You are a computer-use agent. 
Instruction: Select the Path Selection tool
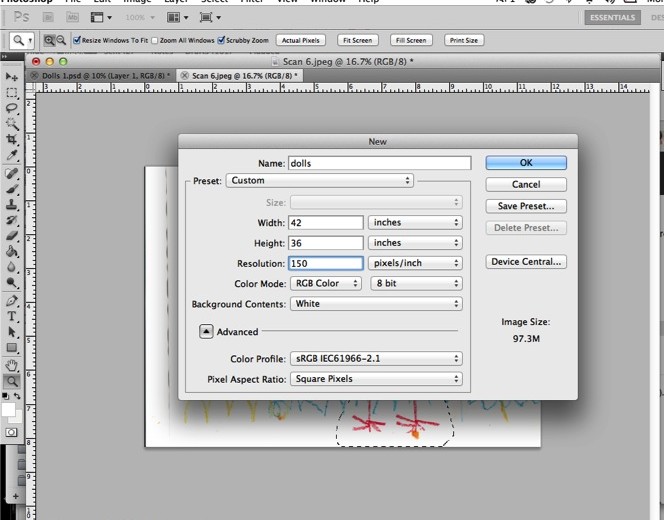click(11, 332)
